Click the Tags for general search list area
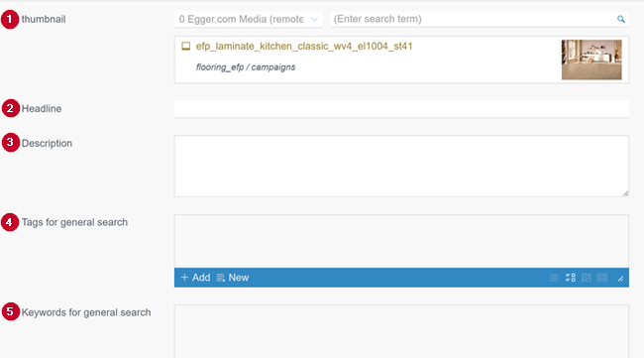Image resolution: width=644 pixels, height=358 pixels. (401, 241)
